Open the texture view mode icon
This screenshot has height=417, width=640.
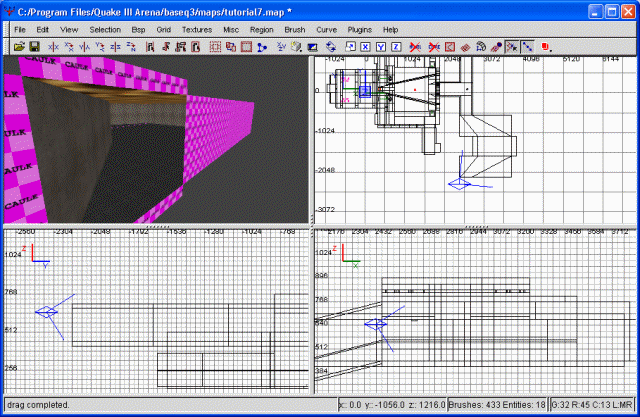(297, 47)
